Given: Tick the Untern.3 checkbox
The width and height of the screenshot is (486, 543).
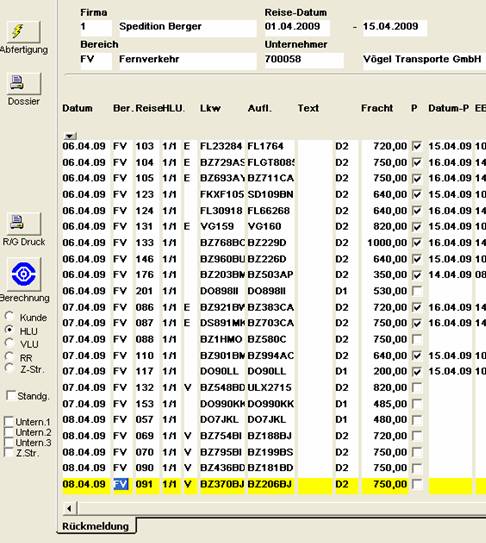Looking at the screenshot, I should point(8,442).
